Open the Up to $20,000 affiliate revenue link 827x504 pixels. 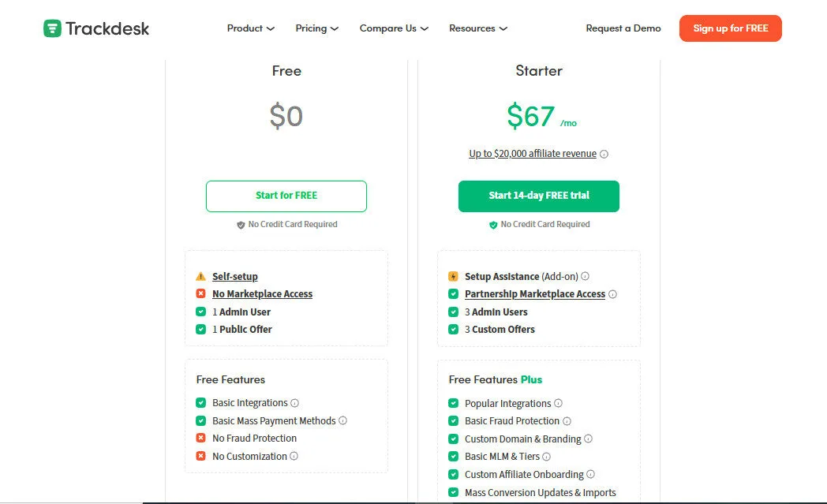point(533,153)
